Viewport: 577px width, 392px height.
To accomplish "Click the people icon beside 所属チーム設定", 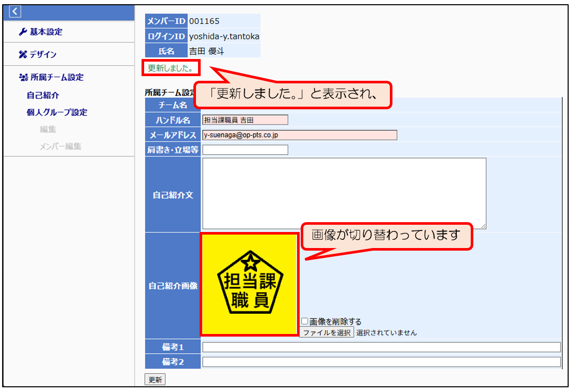I will tap(23, 78).
